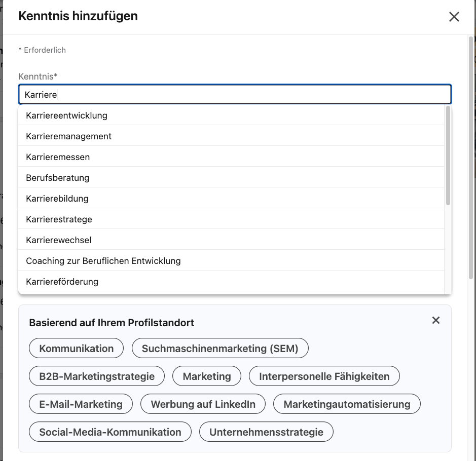Choose Karrierebildung from the list
This screenshot has width=476, height=461.
tap(57, 199)
